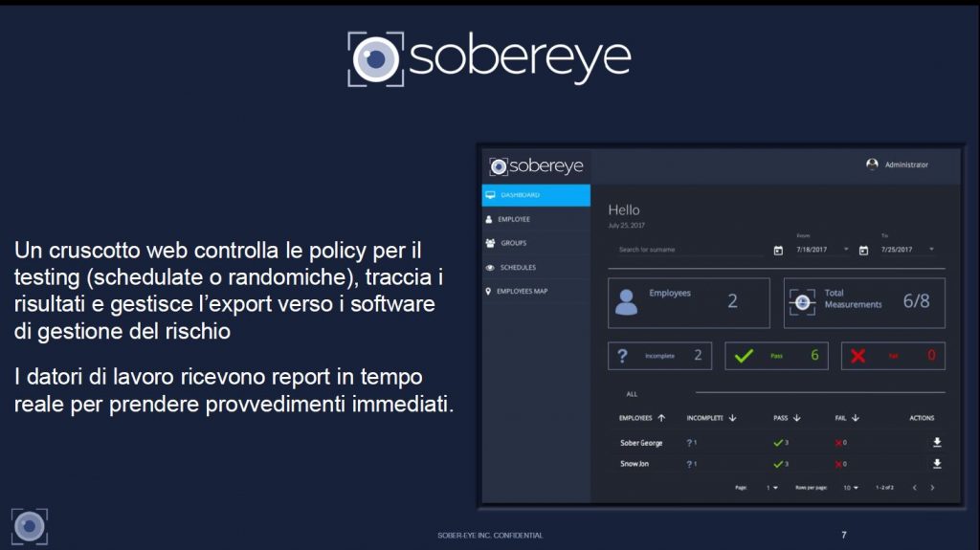This screenshot has height=550, width=980.
Task: Sort by Fail column arrow
Action: [856, 417]
